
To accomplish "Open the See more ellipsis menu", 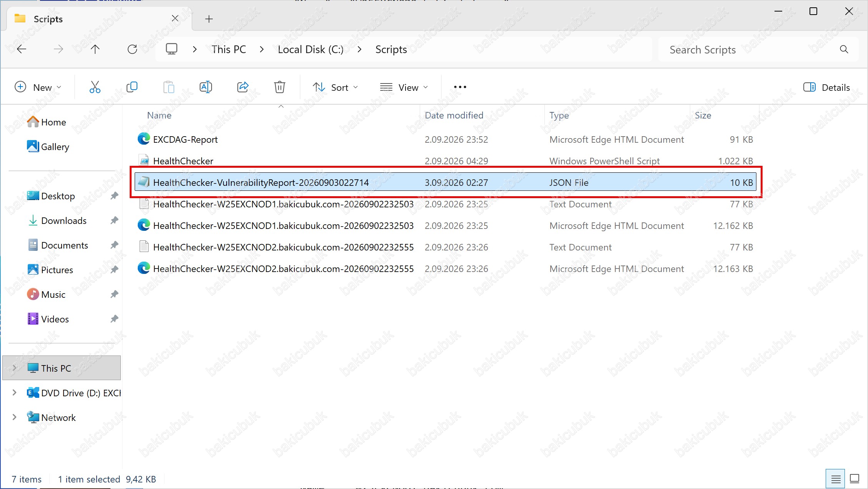I will pyautogui.click(x=460, y=87).
